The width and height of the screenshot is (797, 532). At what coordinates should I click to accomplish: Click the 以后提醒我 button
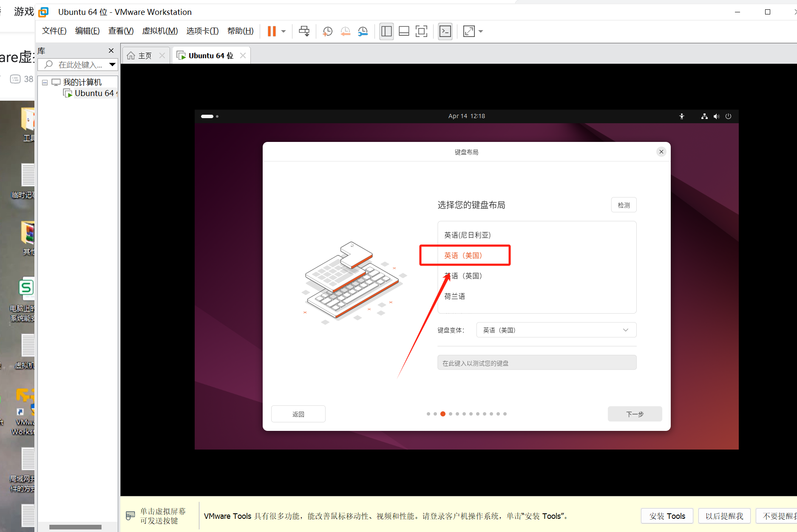click(724, 516)
